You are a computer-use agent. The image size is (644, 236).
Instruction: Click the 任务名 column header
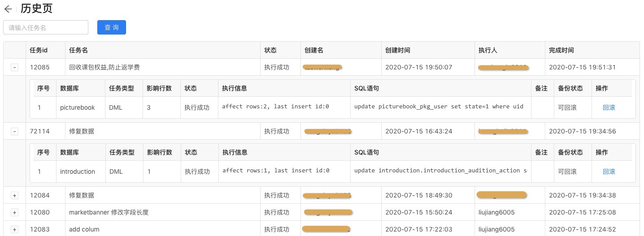[x=78, y=50]
